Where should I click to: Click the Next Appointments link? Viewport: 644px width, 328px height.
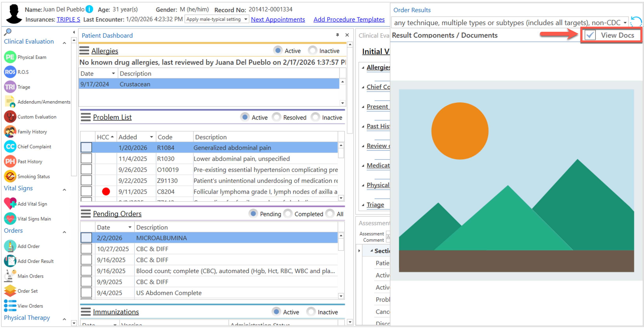(x=278, y=19)
